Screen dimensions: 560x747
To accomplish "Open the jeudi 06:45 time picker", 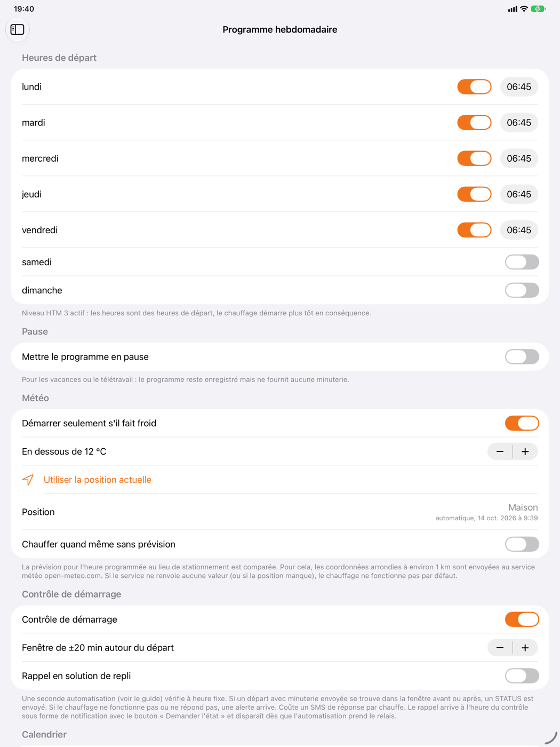I will coord(519,194).
